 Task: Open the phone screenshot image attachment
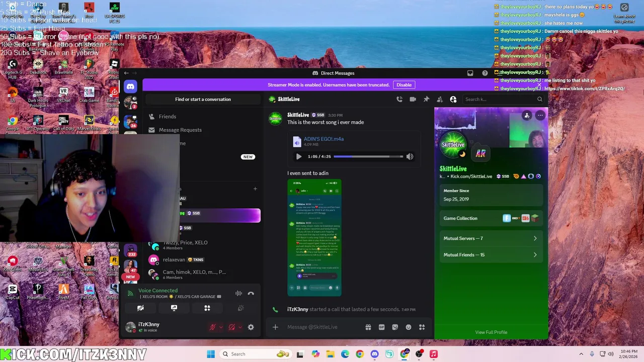[x=314, y=237]
